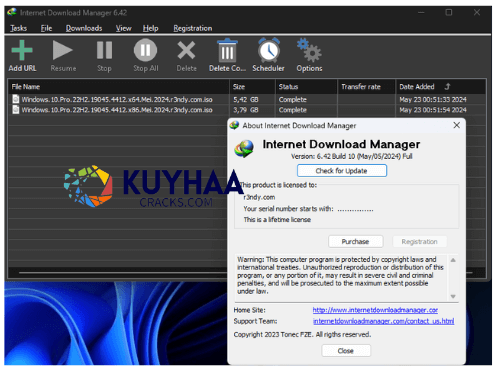The width and height of the screenshot is (493, 367).
Task: Click the IDM logo in About title bar
Action: coord(234,125)
